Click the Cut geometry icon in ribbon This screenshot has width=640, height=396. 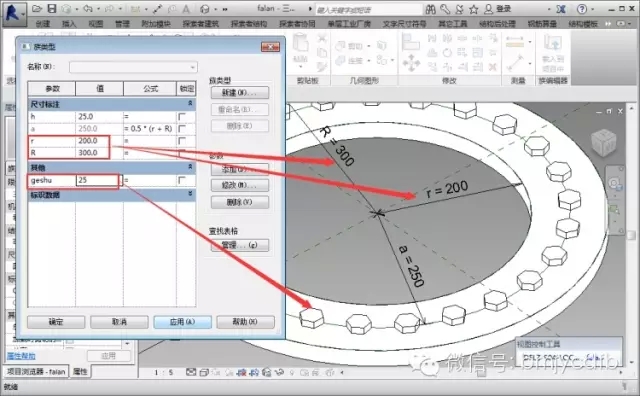tap(340, 46)
